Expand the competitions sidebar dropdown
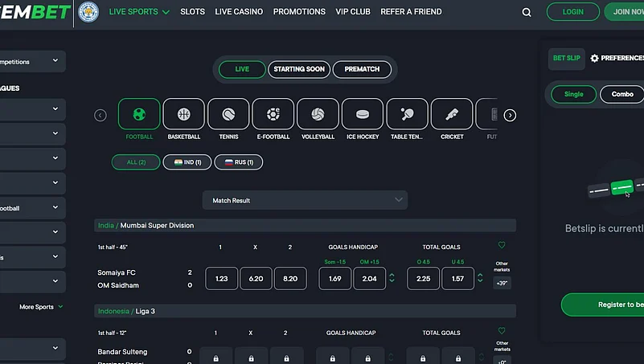Screen dimensions: 644x364 pos(33,62)
